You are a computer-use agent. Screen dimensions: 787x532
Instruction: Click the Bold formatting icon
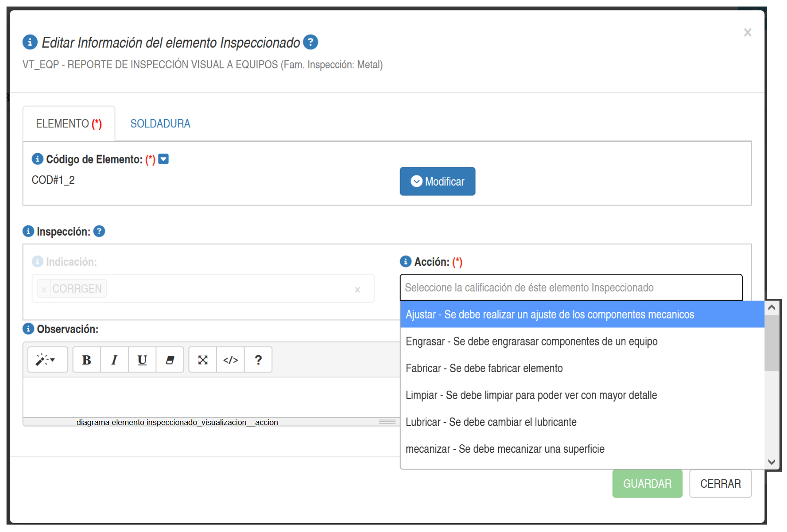(x=87, y=360)
